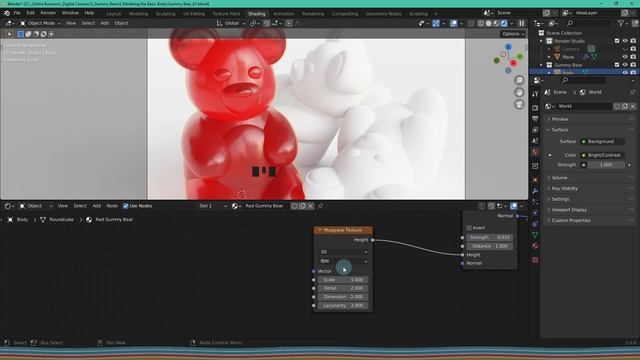Viewport: 640px width, 360px height.
Task: Expand the Volume panel
Action: pyautogui.click(x=559, y=178)
